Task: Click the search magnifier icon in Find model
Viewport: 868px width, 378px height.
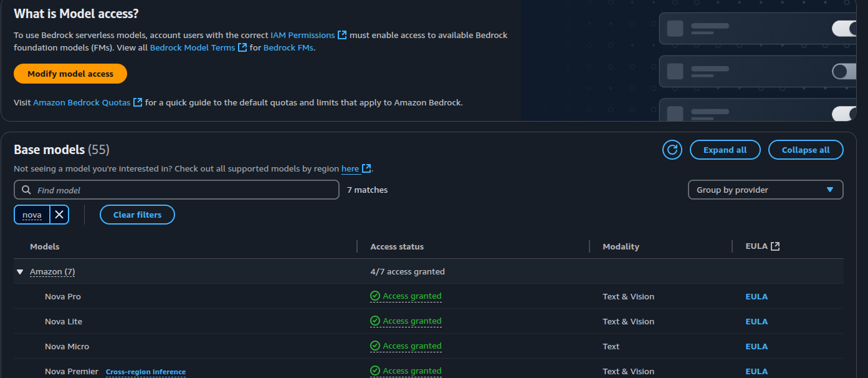Action: point(26,190)
